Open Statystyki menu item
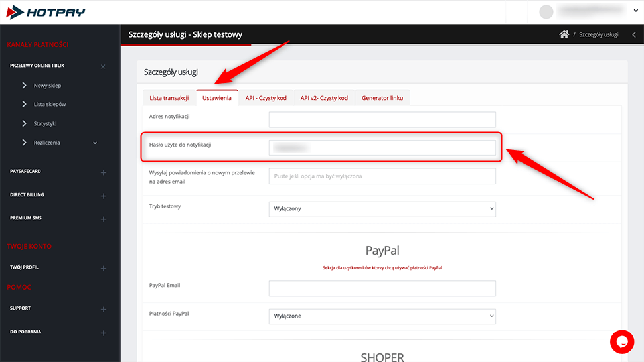Image resolution: width=644 pixels, height=362 pixels. (x=45, y=123)
